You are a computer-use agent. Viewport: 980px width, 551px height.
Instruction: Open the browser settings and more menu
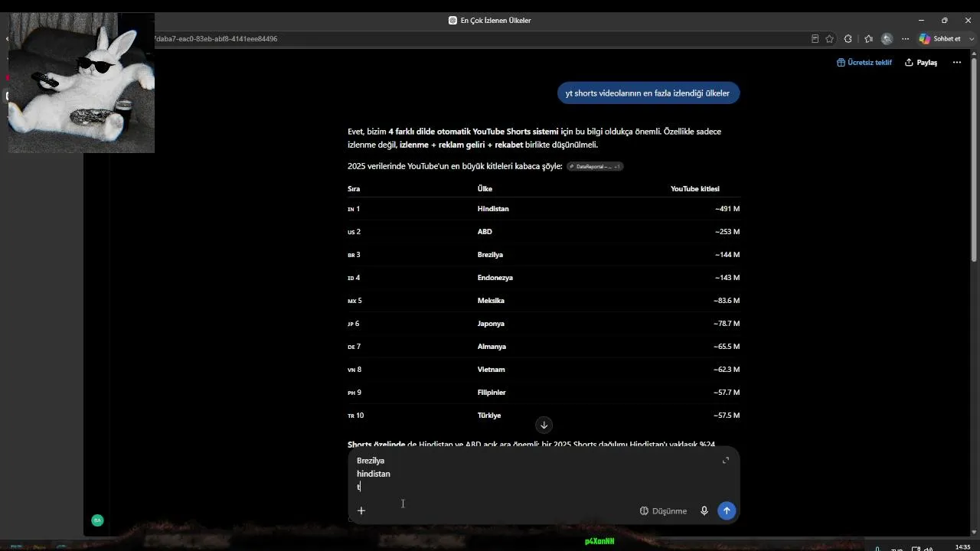point(905,39)
